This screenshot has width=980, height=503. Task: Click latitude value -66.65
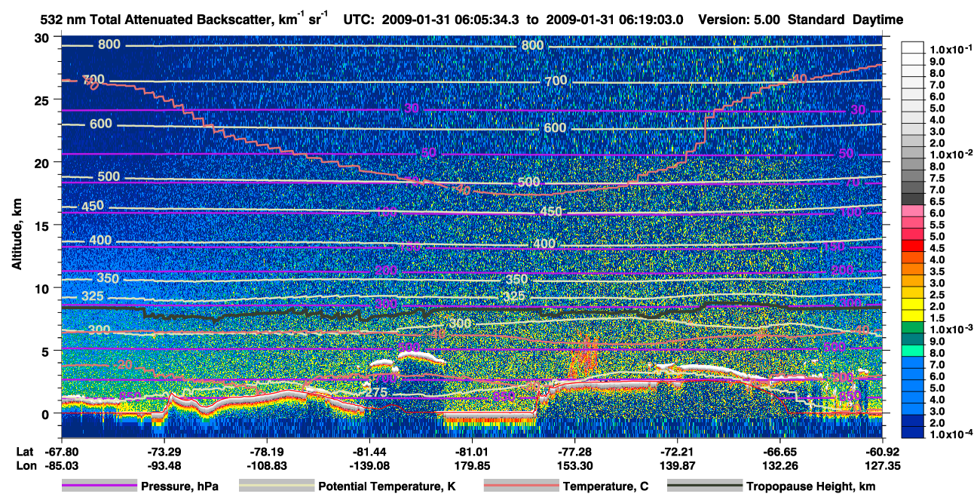click(780, 452)
